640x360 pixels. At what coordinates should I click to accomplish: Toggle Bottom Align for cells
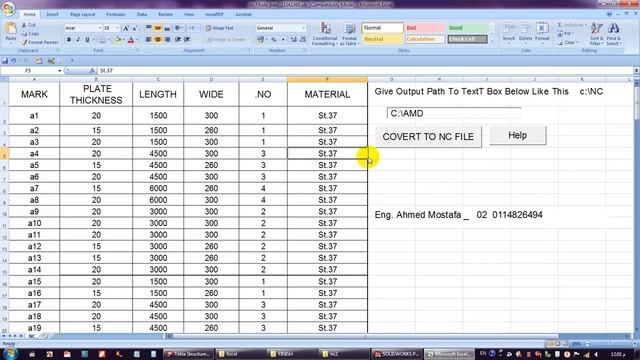(167, 28)
